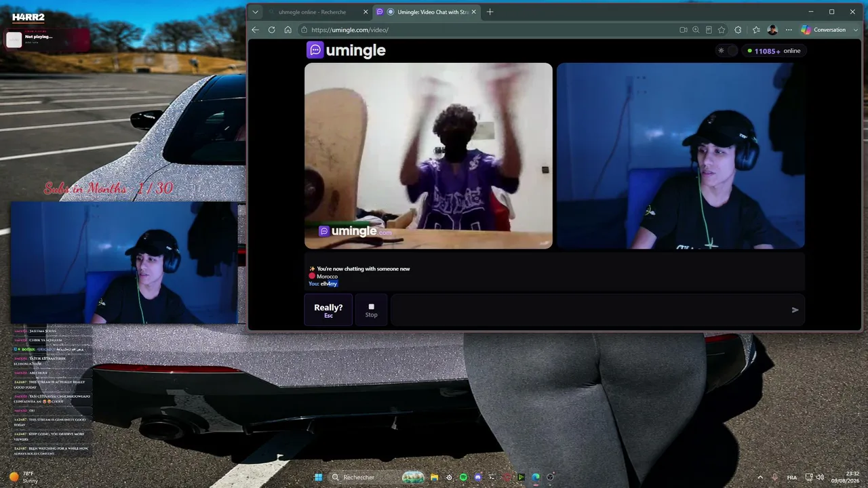Open the Windows Start menu
Image resolution: width=868 pixels, height=488 pixels.
(x=317, y=477)
